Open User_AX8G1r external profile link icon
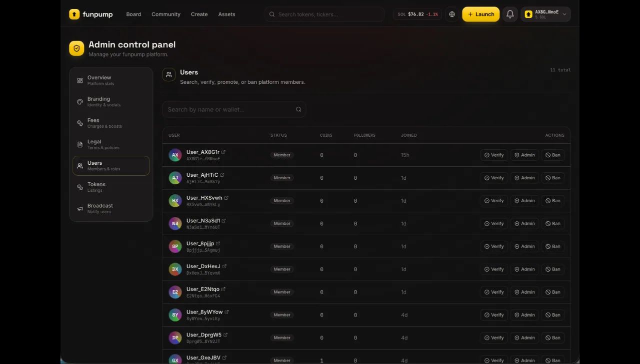 pyautogui.click(x=223, y=152)
